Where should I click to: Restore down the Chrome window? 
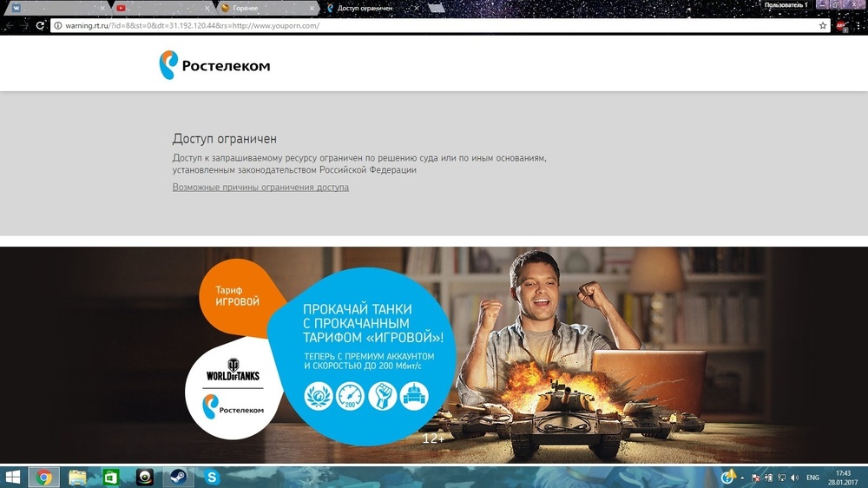(835, 4)
